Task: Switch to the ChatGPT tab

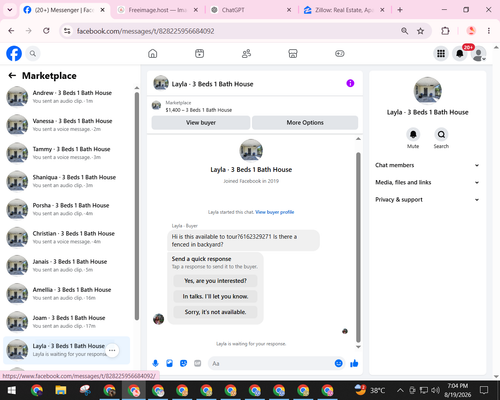Action: pyautogui.click(x=252, y=10)
